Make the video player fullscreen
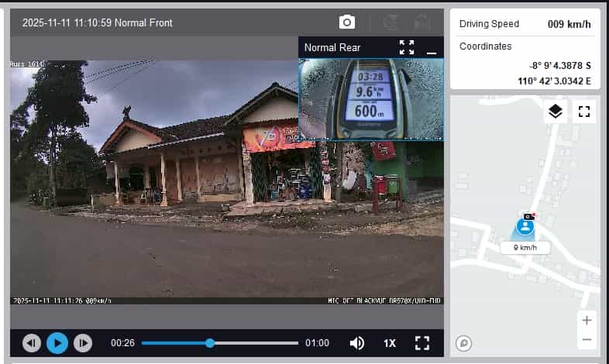The height and width of the screenshot is (364, 609). click(x=422, y=343)
